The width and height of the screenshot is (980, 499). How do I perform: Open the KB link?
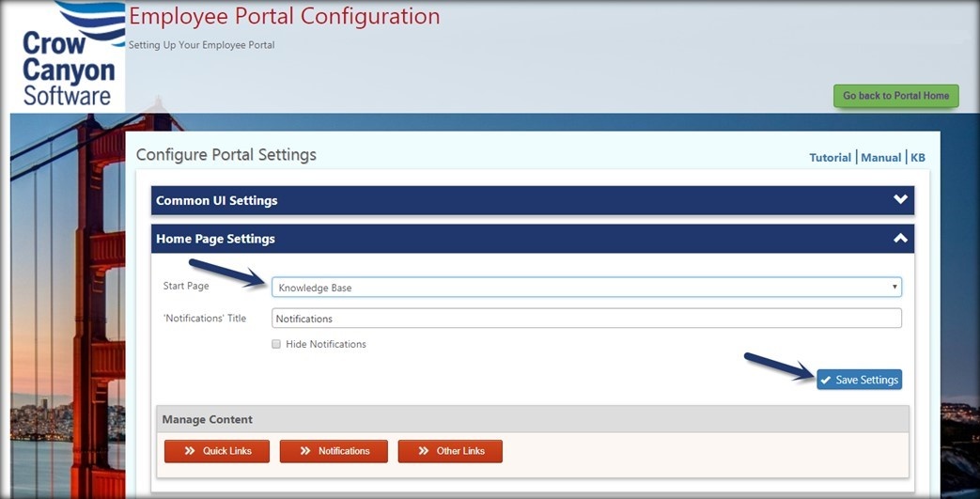[917, 158]
